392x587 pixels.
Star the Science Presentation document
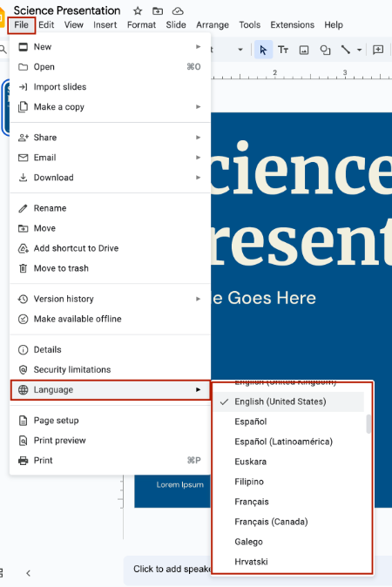click(x=138, y=10)
